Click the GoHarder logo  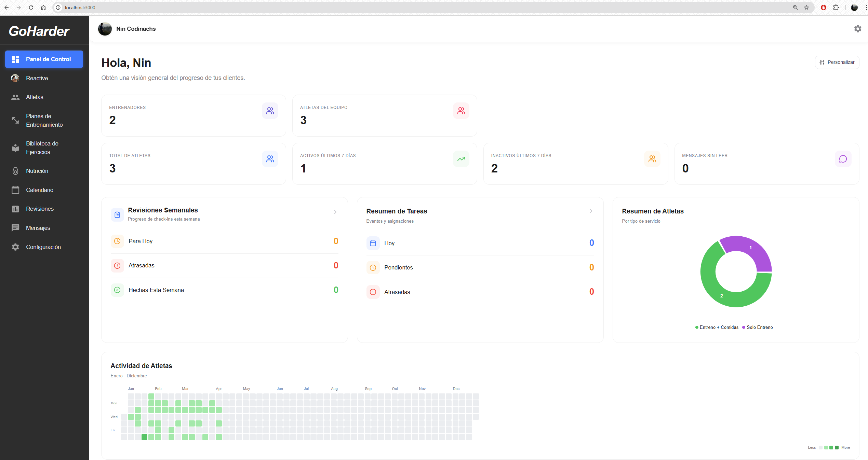tap(39, 31)
